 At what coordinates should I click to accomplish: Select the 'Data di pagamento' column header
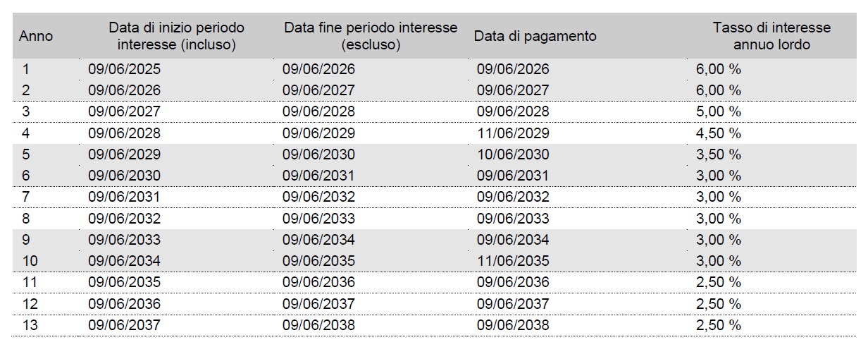tap(535, 36)
